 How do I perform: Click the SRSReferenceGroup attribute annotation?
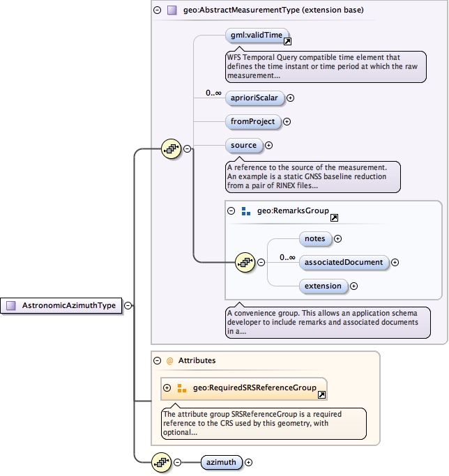pos(264,424)
